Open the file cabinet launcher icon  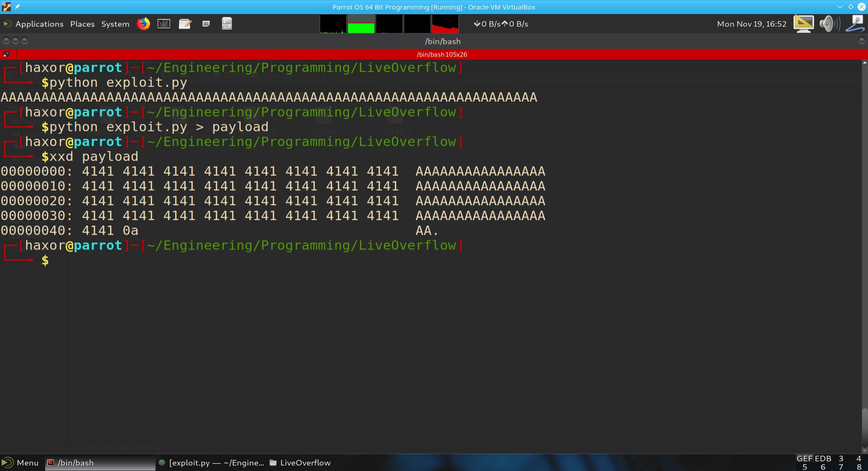(227, 24)
